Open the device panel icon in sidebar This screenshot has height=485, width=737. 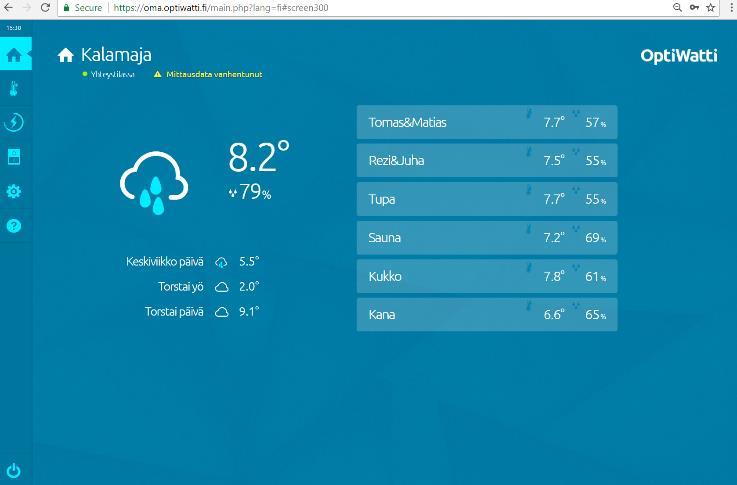[14, 156]
